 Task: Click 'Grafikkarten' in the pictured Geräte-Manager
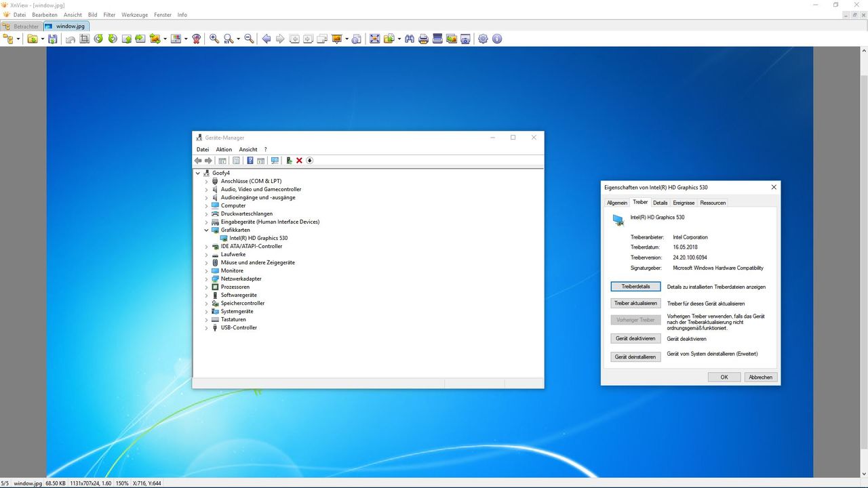tap(235, 230)
